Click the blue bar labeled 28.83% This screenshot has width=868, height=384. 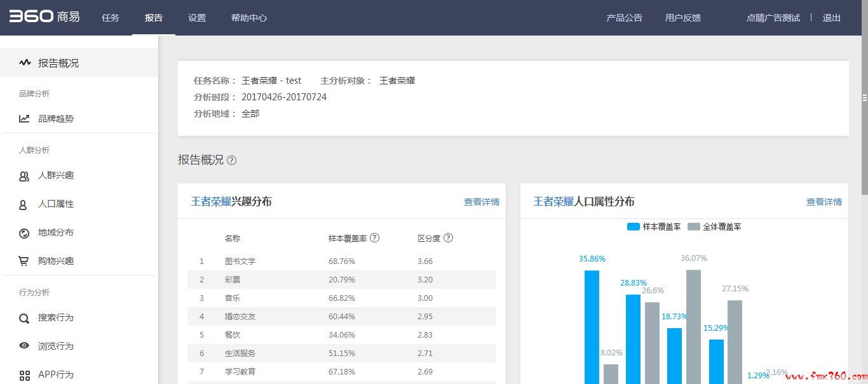(633, 339)
